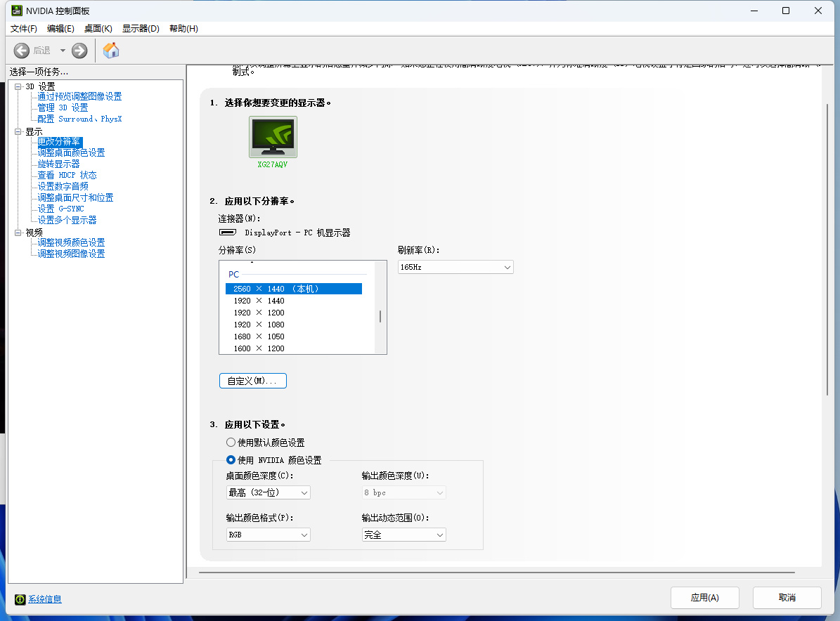The image size is (840, 621).
Task: Click the 应用(A) button
Action: (x=705, y=598)
